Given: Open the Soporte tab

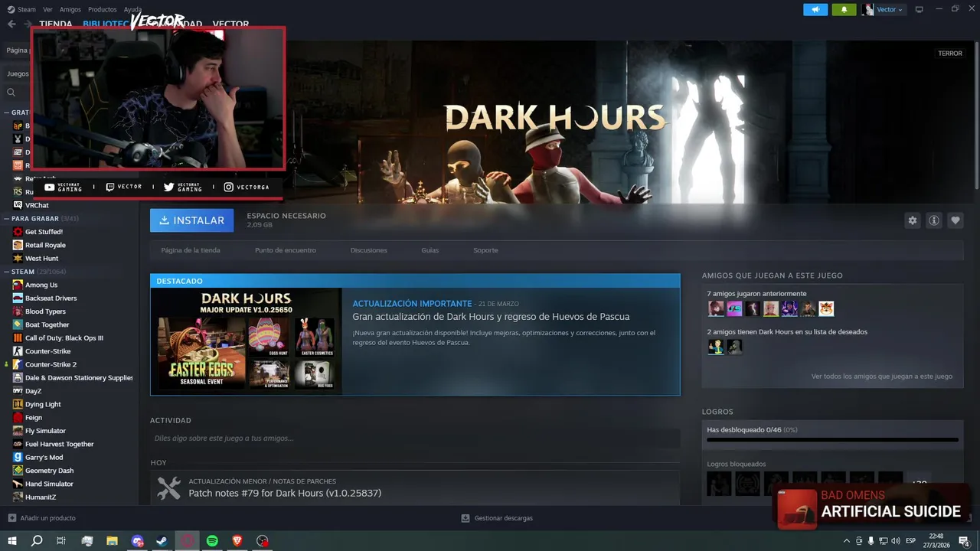Looking at the screenshot, I should point(485,250).
